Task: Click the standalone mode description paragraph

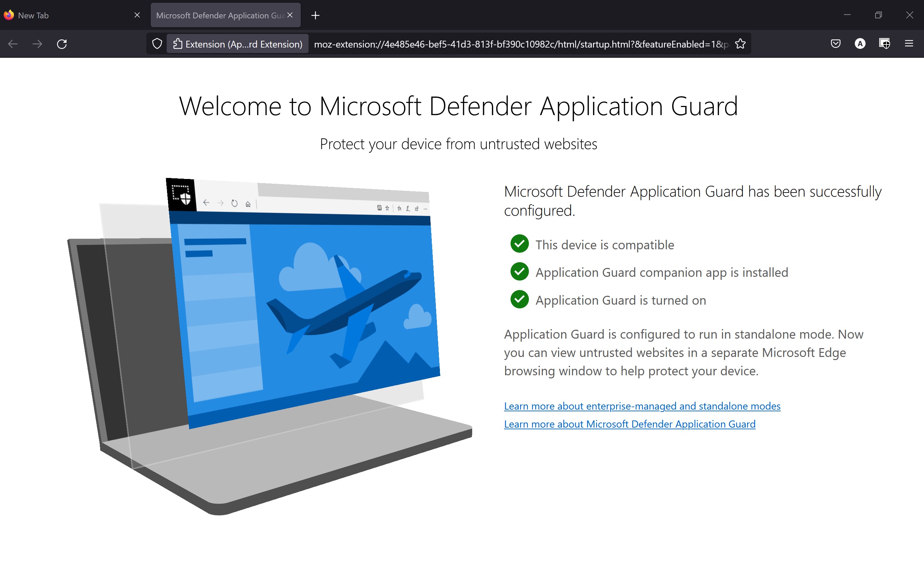Action: [x=684, y=353]
